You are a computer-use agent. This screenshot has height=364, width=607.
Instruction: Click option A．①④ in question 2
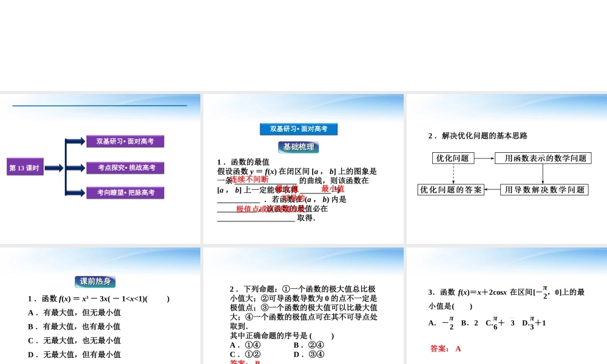245,345
